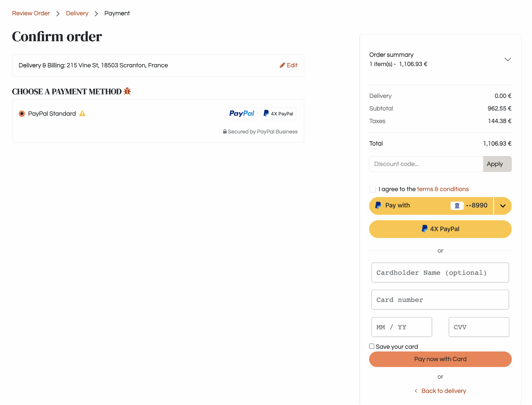Enable the Save your card checkbox

[x=372, y=346]
